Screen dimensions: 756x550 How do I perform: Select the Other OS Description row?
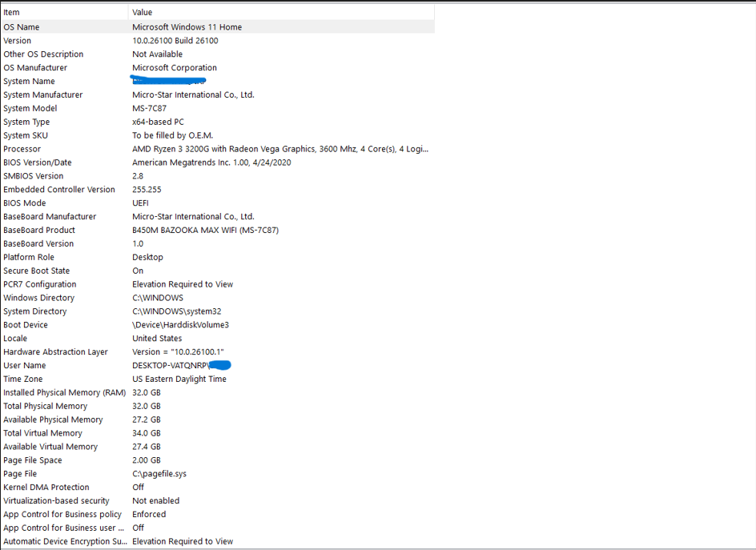click(x=218, y=54)
